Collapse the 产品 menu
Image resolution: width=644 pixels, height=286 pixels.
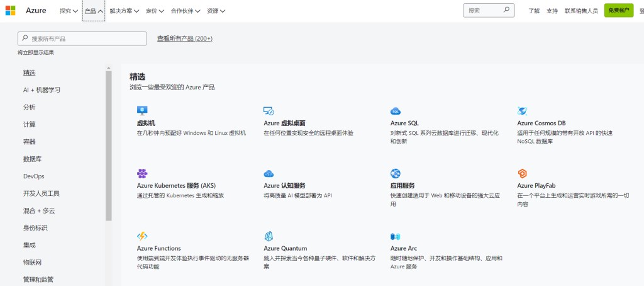click(94, 11)
